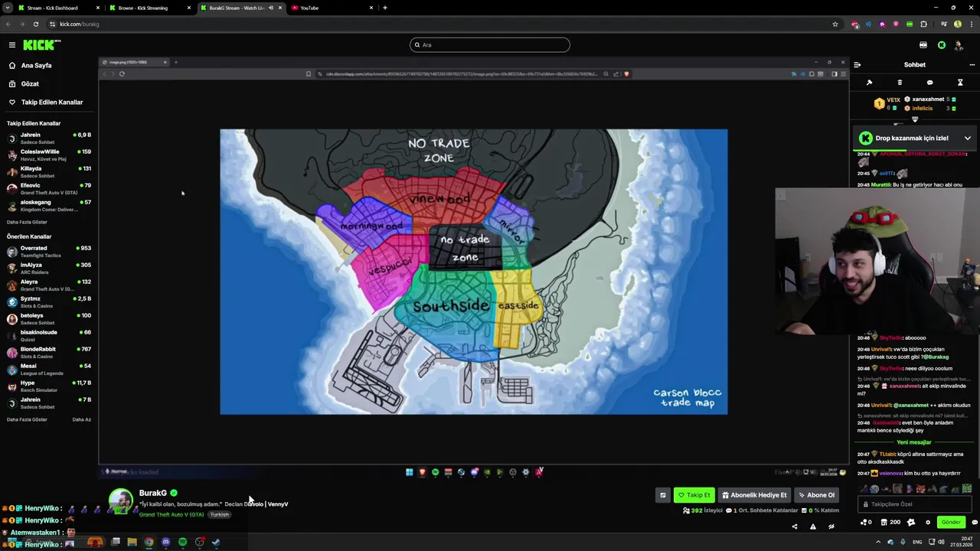
Task: Click the speech bubble icon next to Gönder
Action: [974, 522]
